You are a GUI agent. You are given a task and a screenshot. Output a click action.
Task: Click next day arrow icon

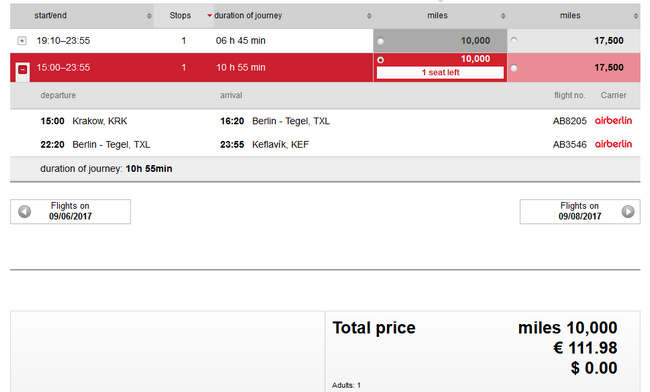628,211
